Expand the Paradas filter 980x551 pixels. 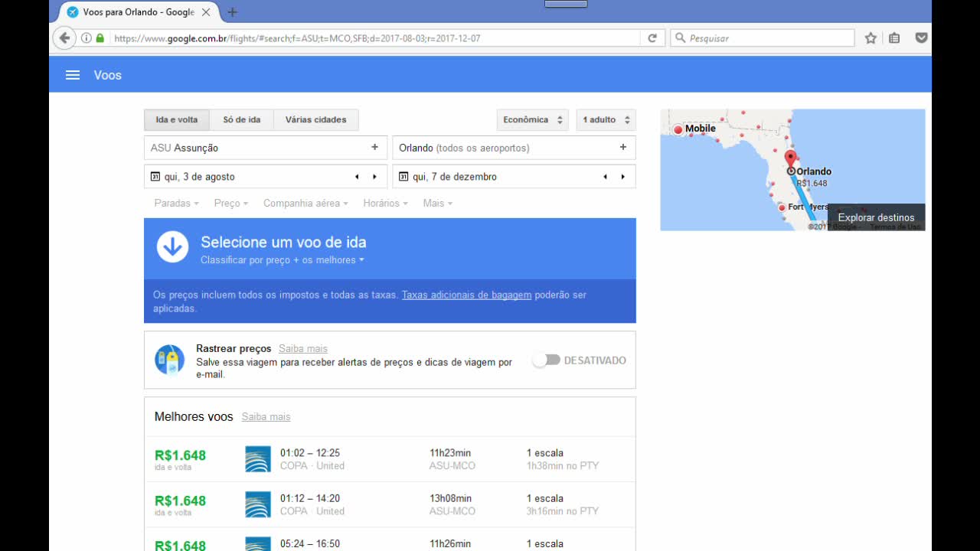pyautogui.click(x=176, y=203)
